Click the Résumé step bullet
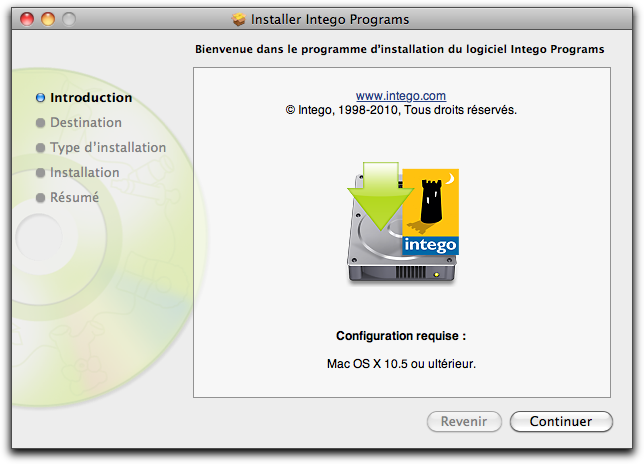The image size is (644, 464). point(40,198)
